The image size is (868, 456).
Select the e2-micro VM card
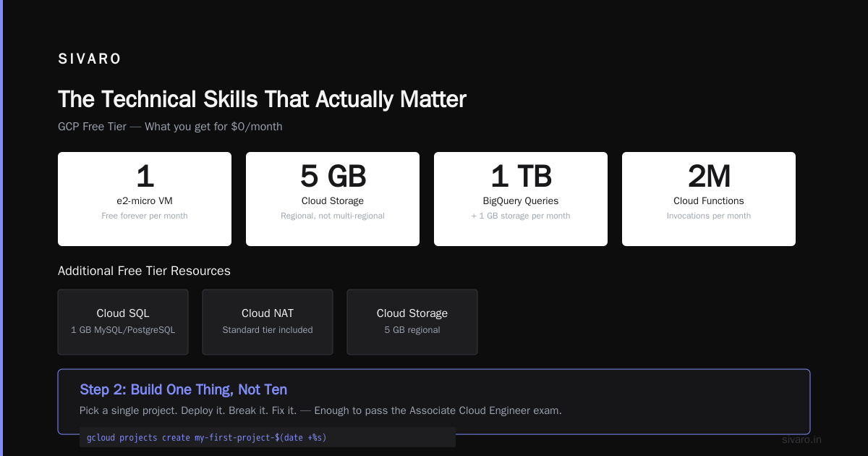(145, 199)
